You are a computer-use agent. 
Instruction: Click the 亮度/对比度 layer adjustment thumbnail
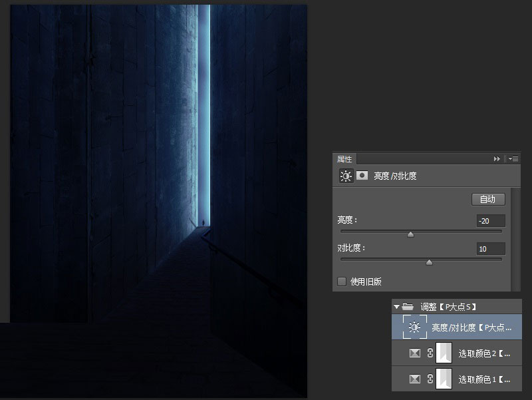(414, 327)
